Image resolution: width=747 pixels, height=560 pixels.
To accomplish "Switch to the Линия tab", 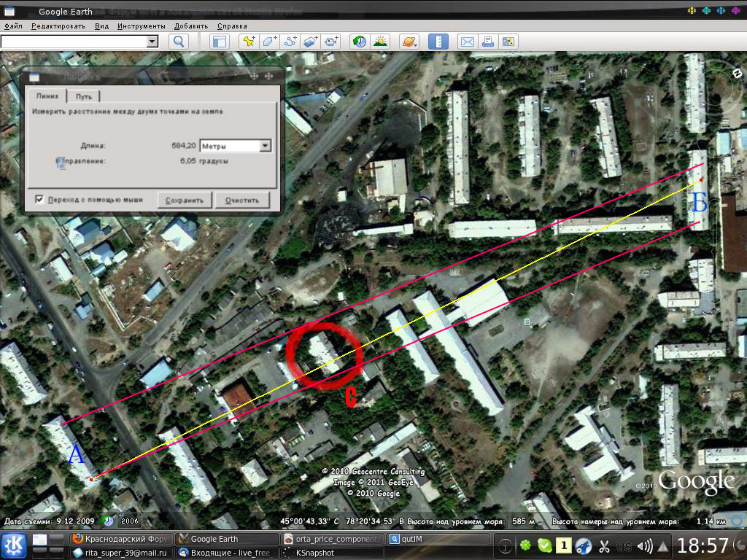I will tap(47, 96).
